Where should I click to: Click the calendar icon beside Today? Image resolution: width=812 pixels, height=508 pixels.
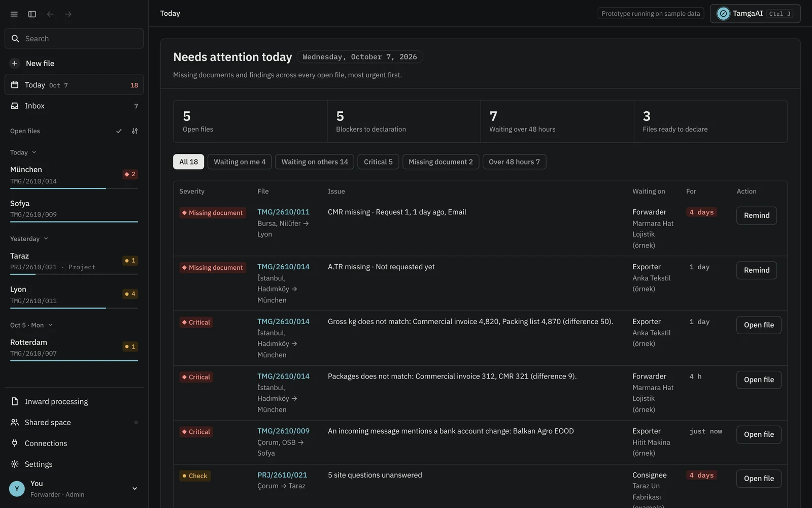click(15, 85)
